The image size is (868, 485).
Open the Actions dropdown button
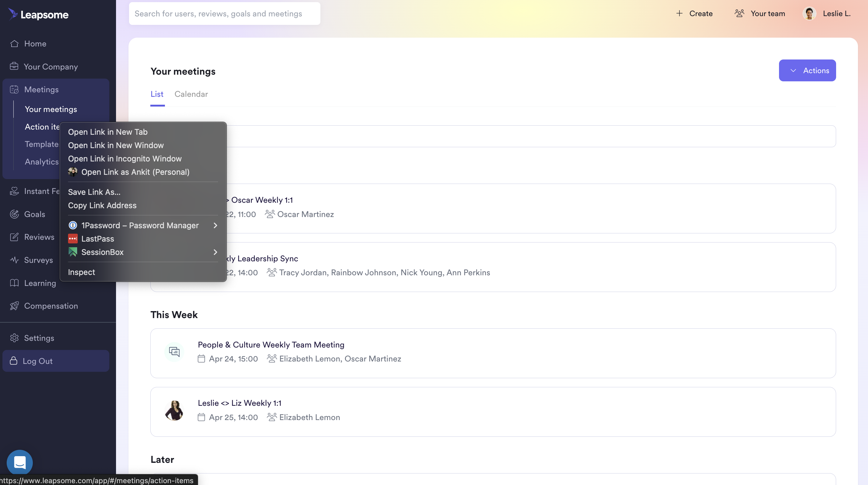(x=807, y=70)
